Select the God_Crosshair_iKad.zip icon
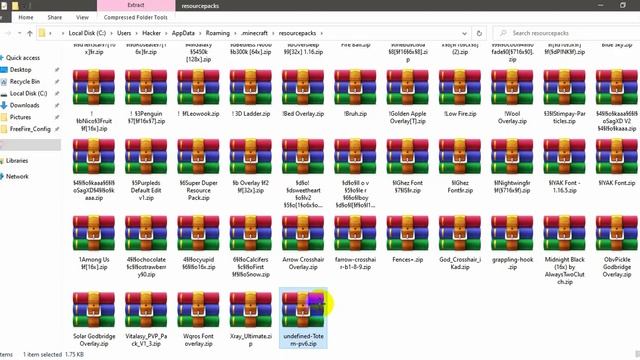 tap(459, 233)
